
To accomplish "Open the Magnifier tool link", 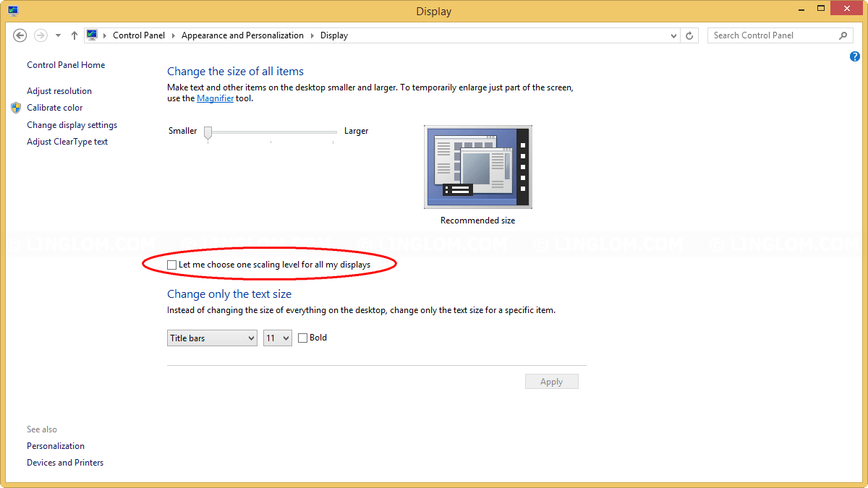I will (215, 98).
